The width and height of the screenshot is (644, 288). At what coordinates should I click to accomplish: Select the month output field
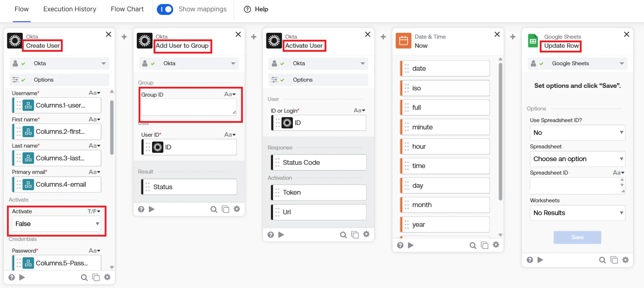445,205
